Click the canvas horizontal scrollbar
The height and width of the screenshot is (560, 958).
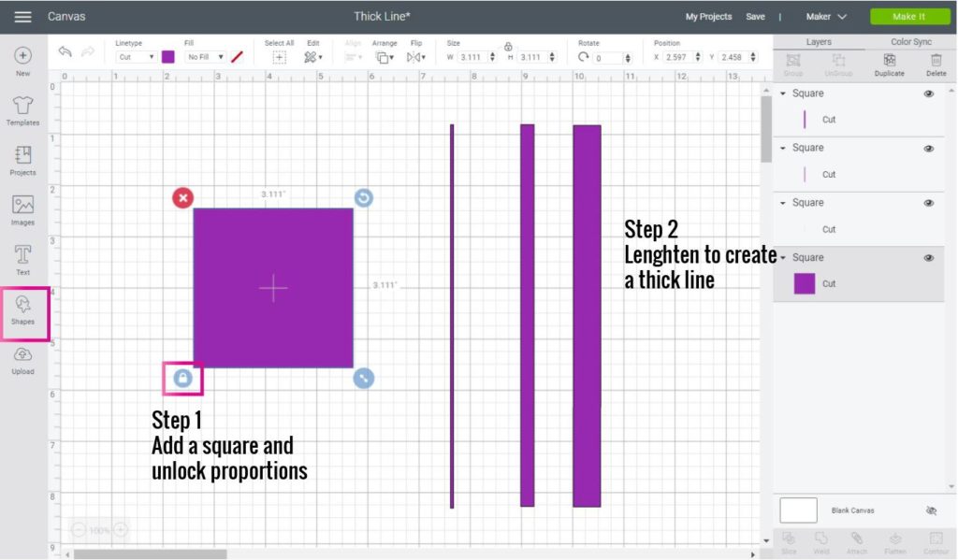coord(151,554)
